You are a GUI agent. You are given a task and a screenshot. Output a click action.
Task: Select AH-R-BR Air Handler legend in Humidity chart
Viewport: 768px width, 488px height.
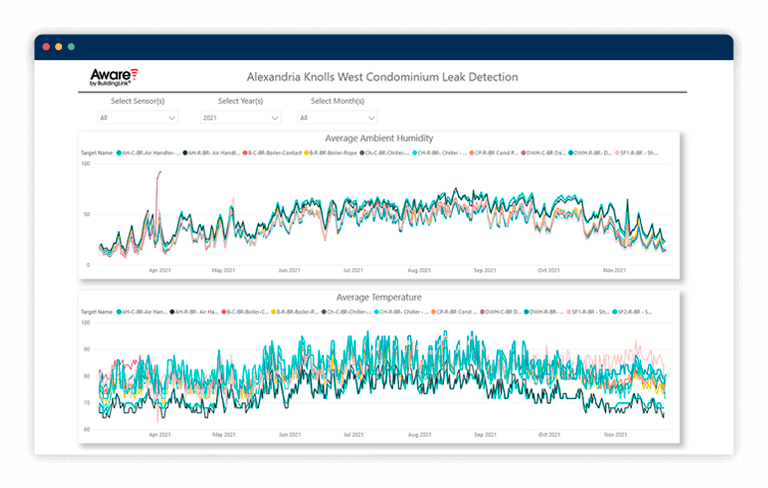[x=211, y=153]
